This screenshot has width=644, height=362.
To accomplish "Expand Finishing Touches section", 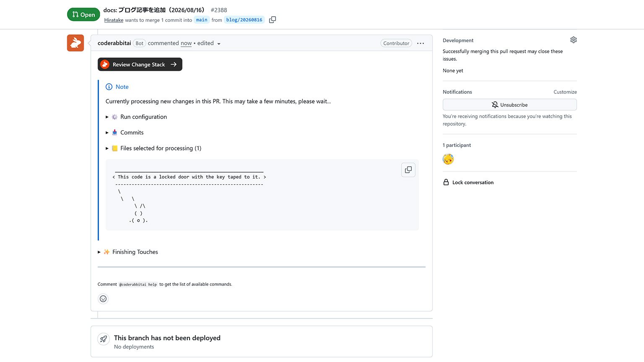I will click(128, 252).
